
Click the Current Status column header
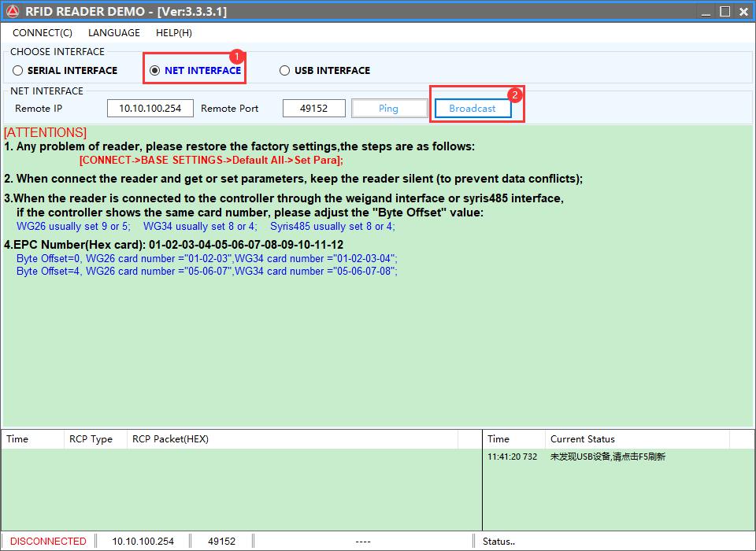[583, 439]
